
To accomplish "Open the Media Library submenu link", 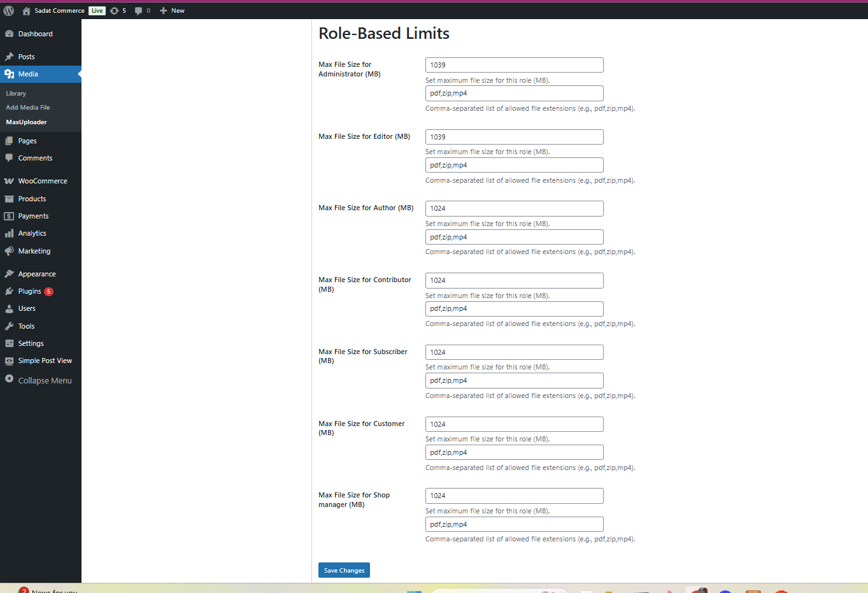I will pyautogui.click(x=16, y=94).
